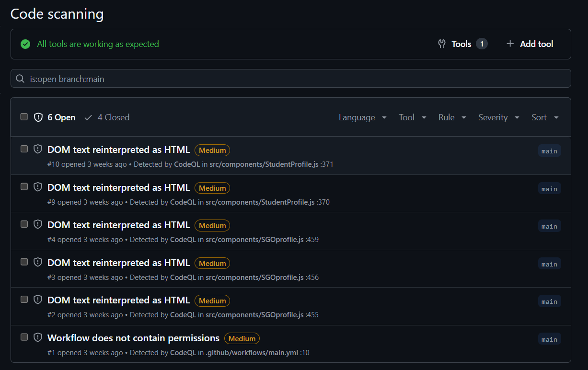Click the checkmark icon next to 4 Closed
Viewport: 588px width, 370px height.
pos(88,117)
